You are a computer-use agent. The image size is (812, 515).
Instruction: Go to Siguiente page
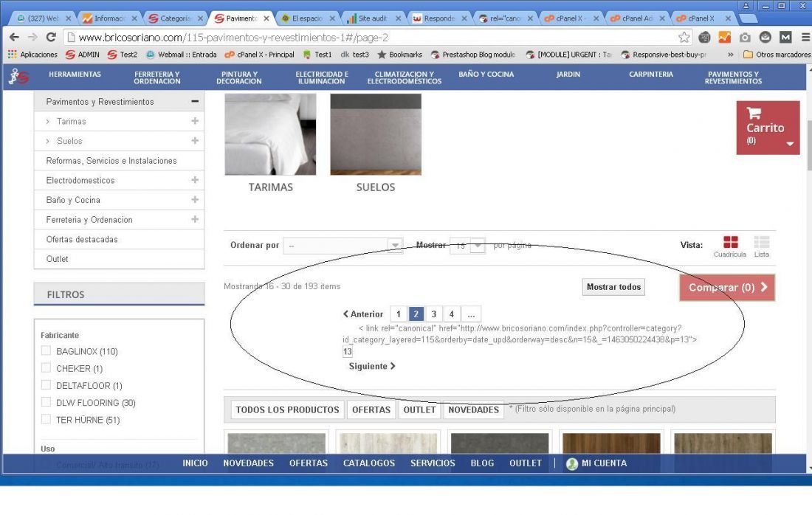click(x=372, y=366)
